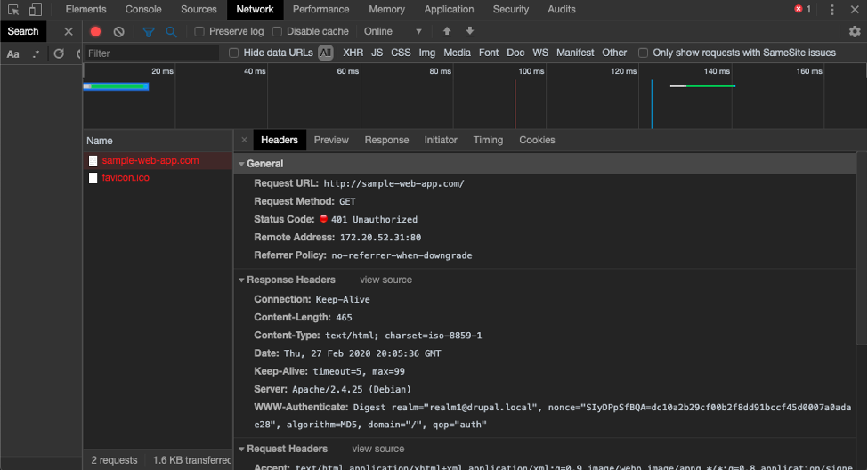Open the Online throttling dropdown
The width and height of the screenshot is (868, 470).
tap(393, 31)
